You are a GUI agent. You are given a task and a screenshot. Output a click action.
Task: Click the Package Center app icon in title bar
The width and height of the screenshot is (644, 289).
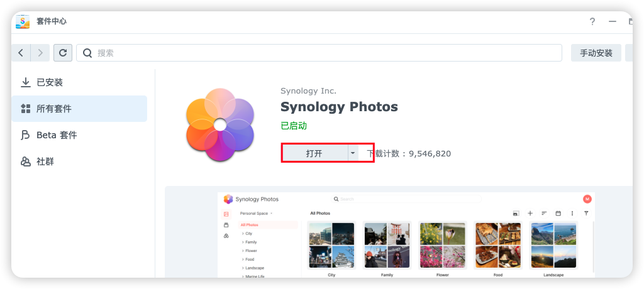click(23, 21)
